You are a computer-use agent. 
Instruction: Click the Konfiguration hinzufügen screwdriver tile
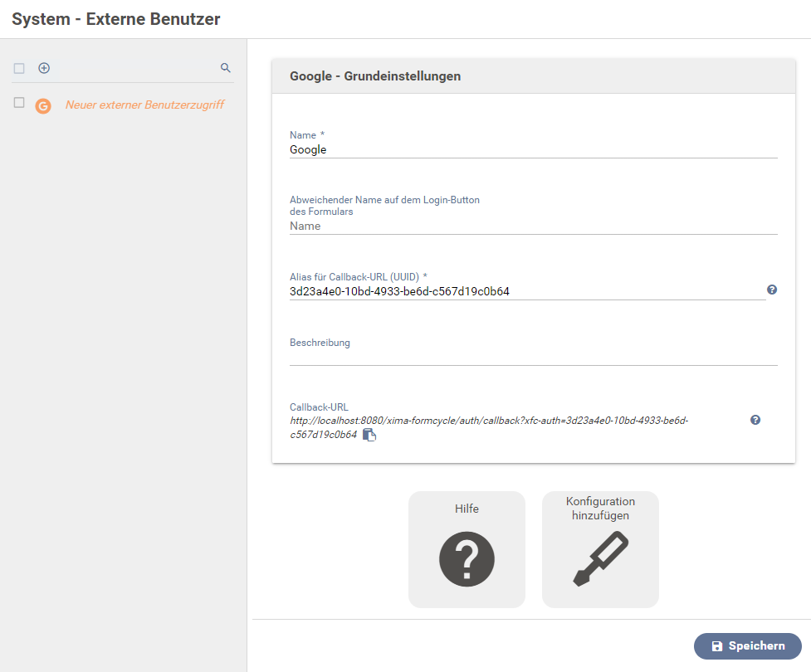600,549
